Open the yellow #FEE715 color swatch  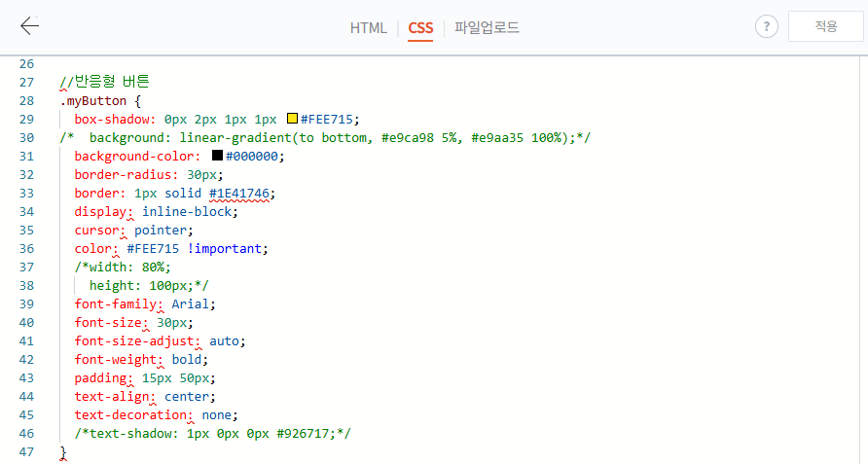[292, 119]
